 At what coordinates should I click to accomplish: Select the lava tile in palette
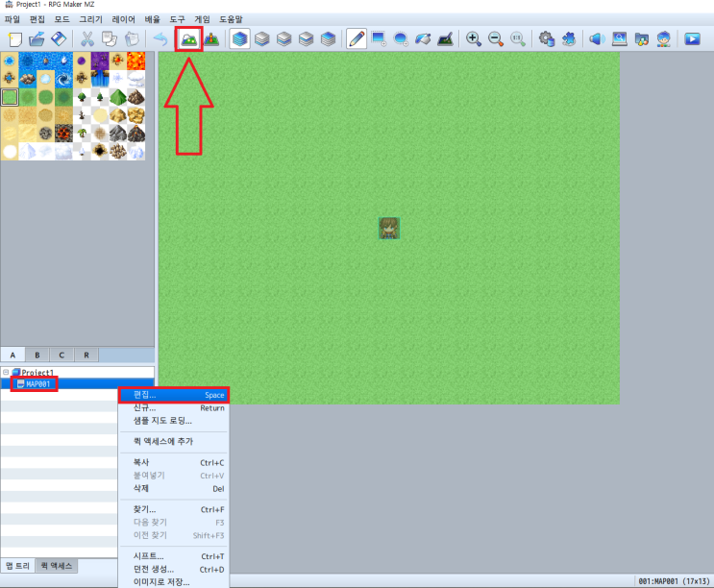(x=136, y=61)
